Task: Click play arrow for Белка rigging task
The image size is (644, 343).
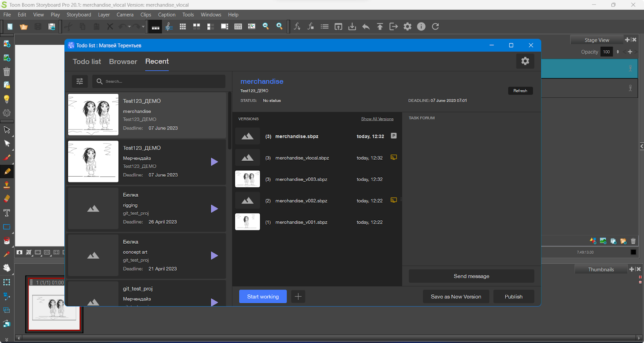Action: pyautogui.click(x=214, y=209)
